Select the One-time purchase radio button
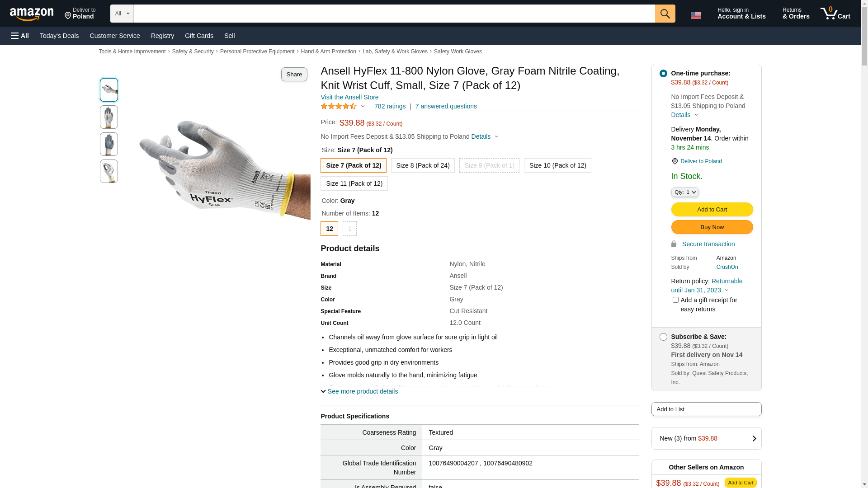868x488 pixels. coord(663,73)
